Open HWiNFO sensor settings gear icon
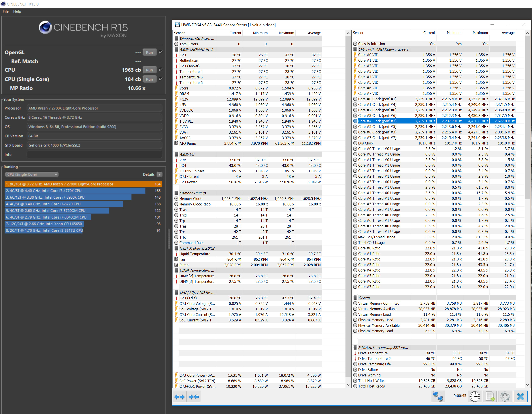This screenshot has width=532, height=414. [x=505, y=397]
